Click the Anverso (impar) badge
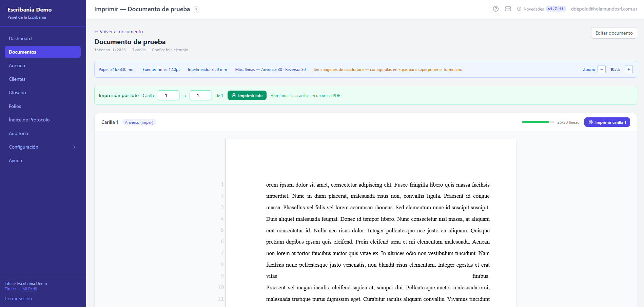Viewport: 644px width, 307px height. [139, 122]
